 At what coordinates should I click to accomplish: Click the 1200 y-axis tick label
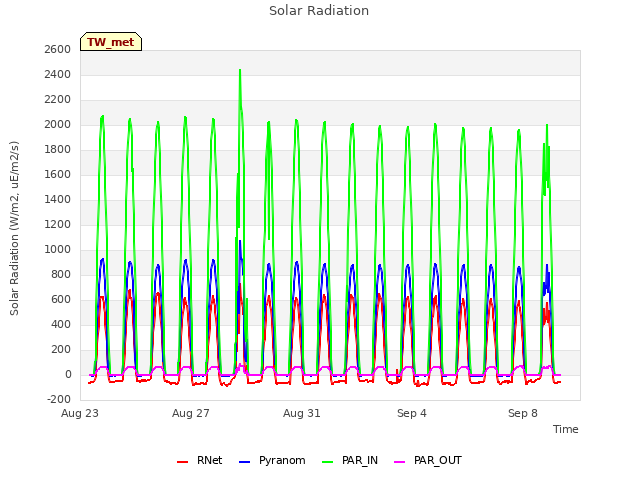click(x=58, y=224)
